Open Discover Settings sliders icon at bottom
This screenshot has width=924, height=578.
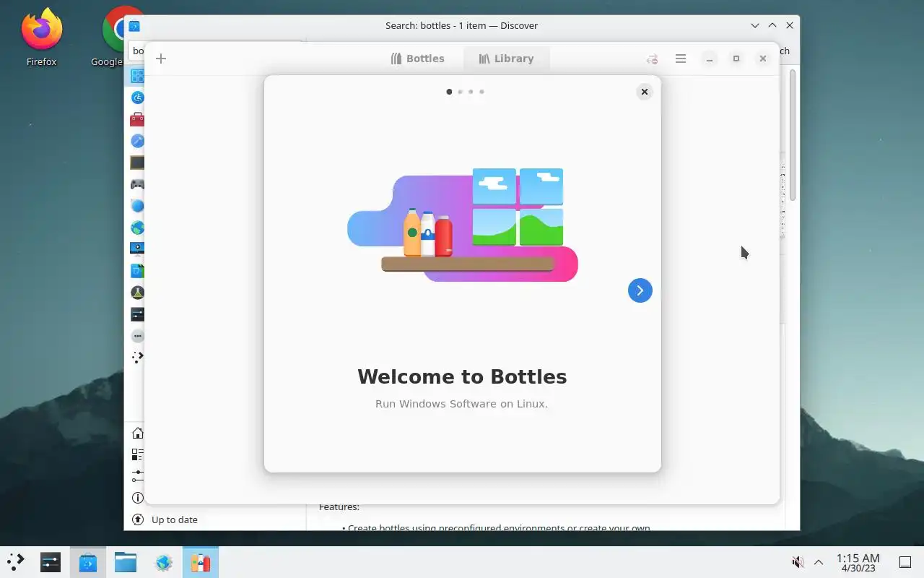(137, 476)
